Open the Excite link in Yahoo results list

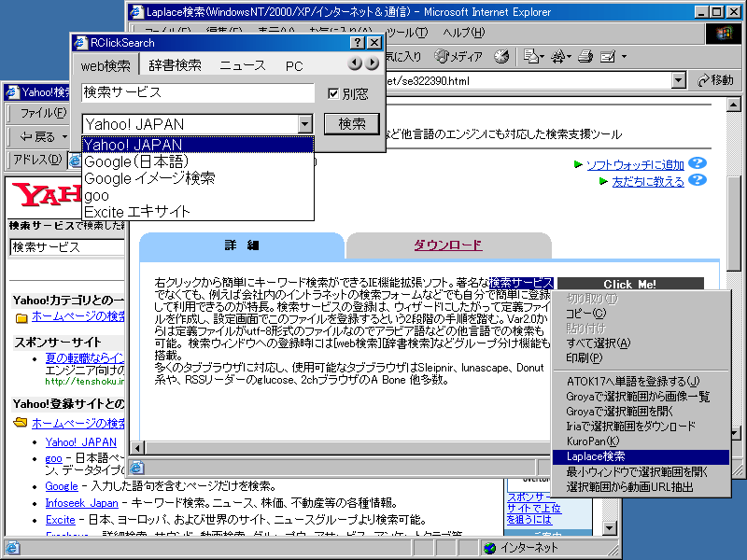tap(61, 520)
